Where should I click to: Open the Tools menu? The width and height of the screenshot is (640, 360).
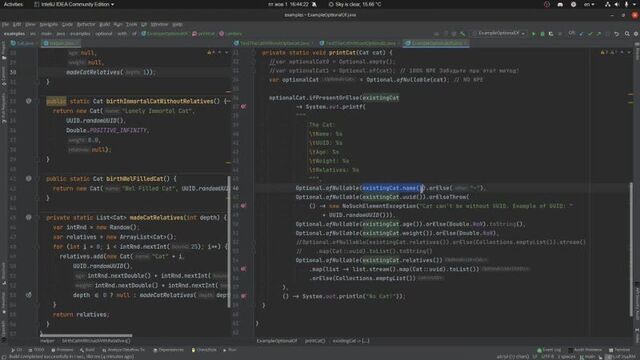click(x=131, y=24)
